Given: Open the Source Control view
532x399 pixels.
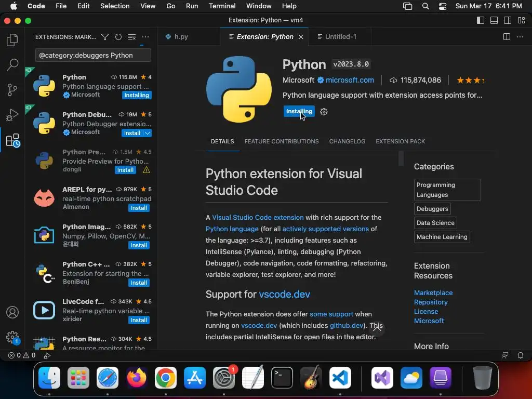Looking at the screenshot, I should click(x=12, y=90).
